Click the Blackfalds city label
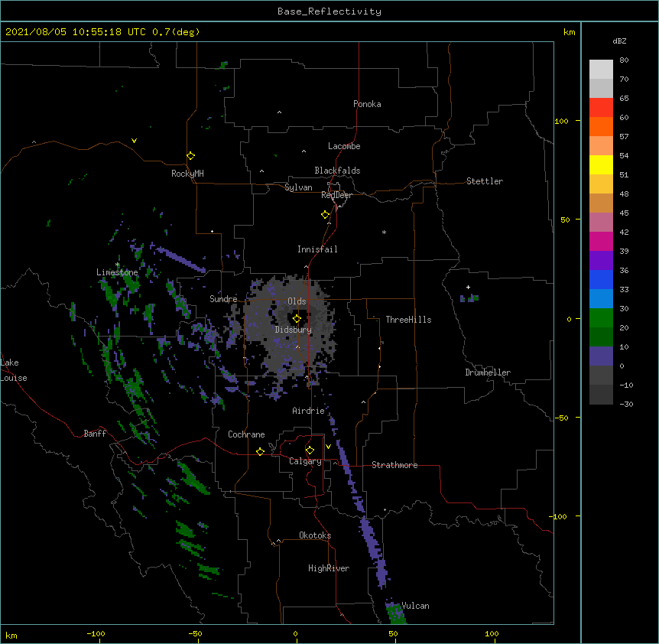Image resolution: width=659 pixels, height=644 pixels. point(337,171)
